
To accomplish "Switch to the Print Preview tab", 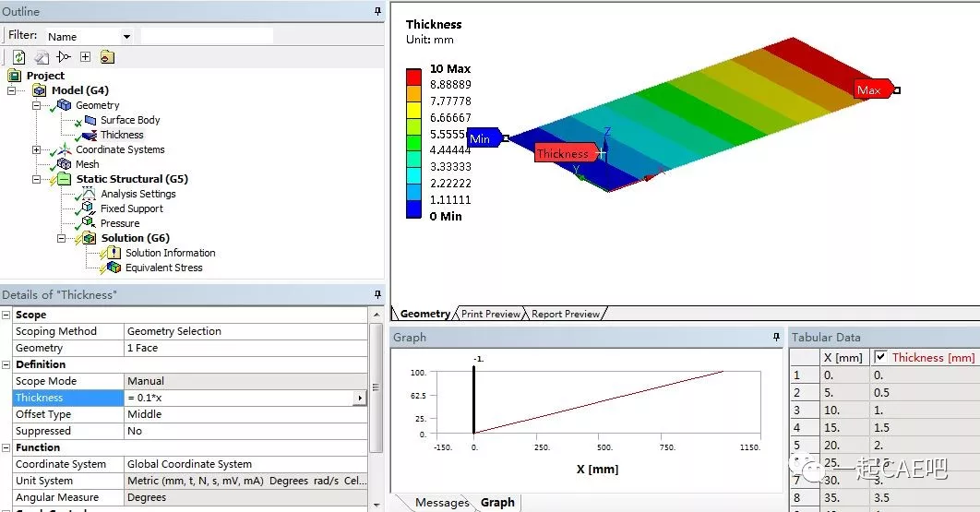I will click(x=491, y=314).
